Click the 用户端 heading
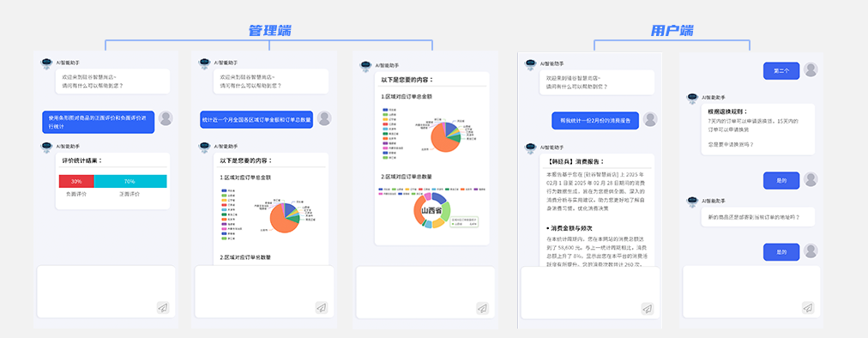The width and height of the screenshot is (868, 338). pos(672,31)
